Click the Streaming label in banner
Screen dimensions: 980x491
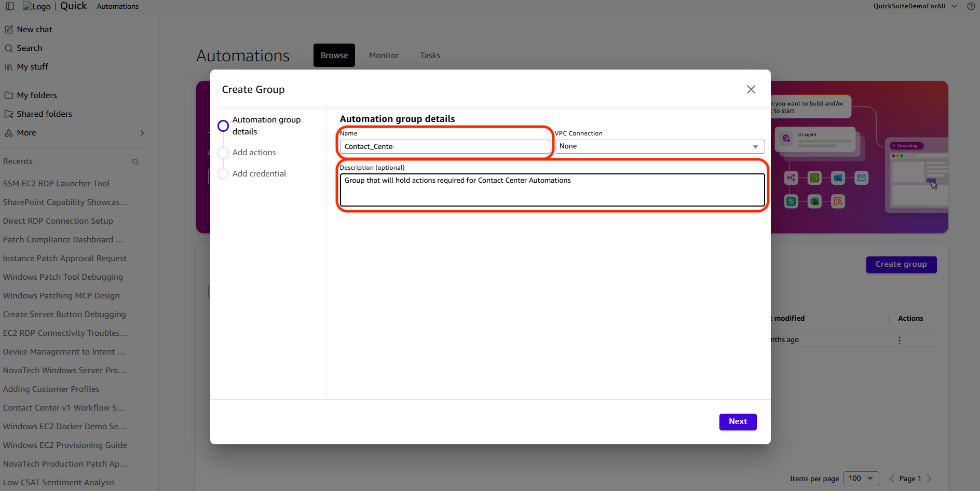906,146
